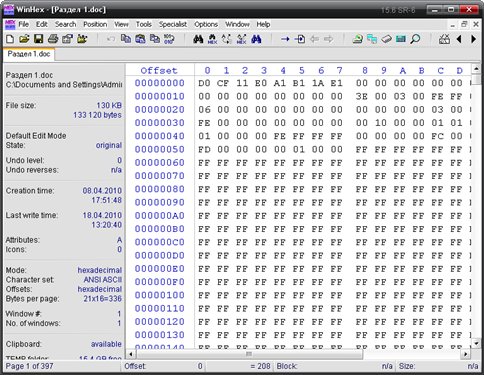Click the Offset column header
The image size is (484, 375).
(159, 70)
